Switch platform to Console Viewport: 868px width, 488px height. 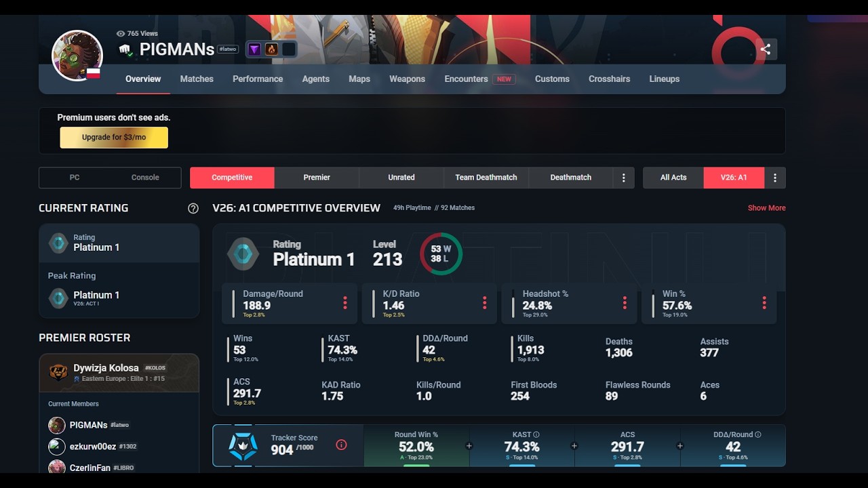pyautogui.click(x=145, y=178)
